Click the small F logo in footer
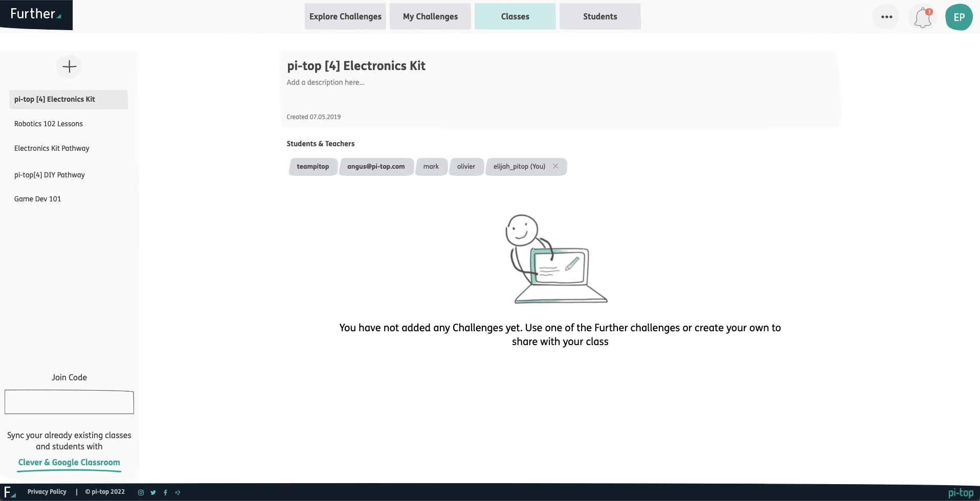This screenshot has height=501, width=980. click(x=10, y=492)
